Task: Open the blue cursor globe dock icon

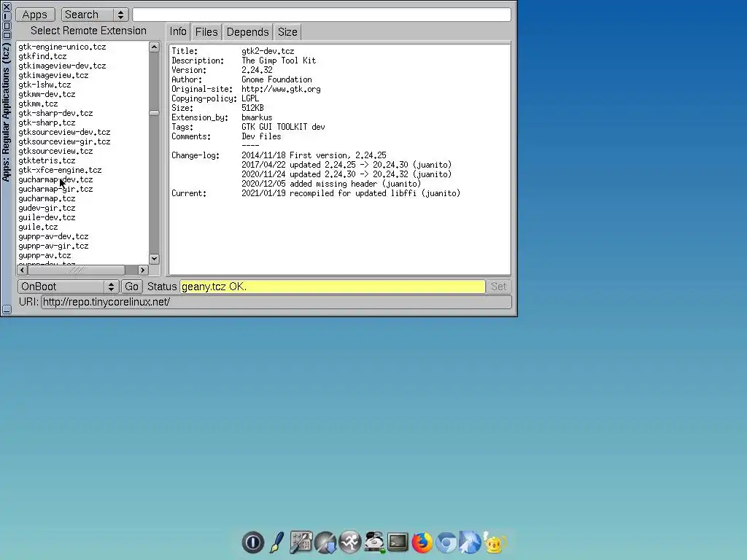Action: [471, 542]
